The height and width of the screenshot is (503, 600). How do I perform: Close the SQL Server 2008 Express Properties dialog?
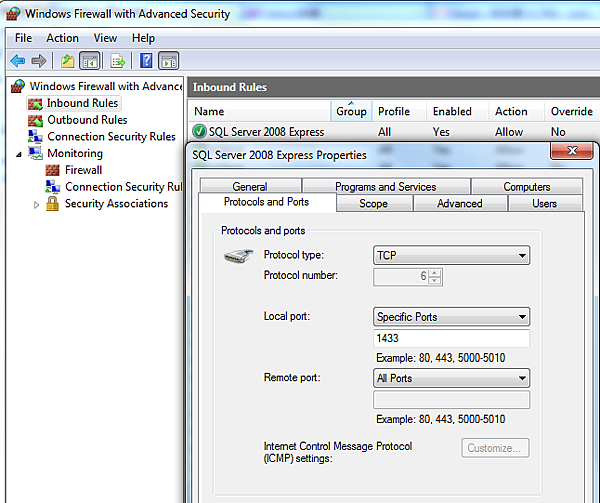pos(571,151)
